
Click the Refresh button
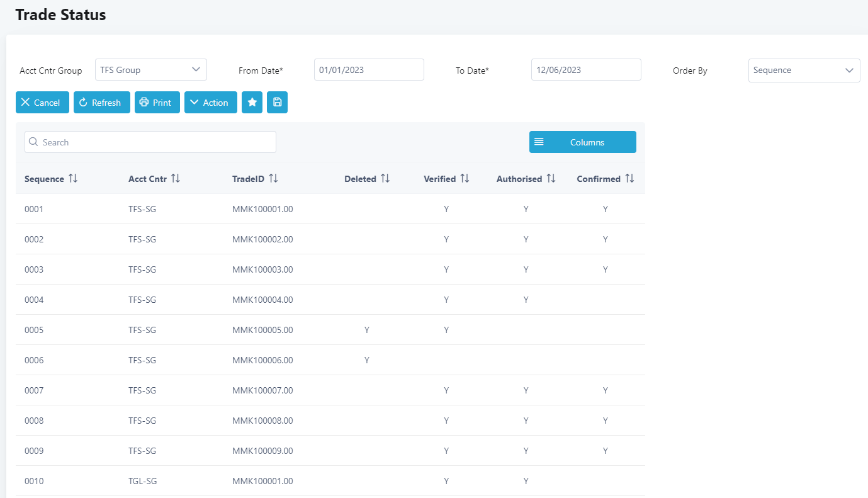point(101,103)
